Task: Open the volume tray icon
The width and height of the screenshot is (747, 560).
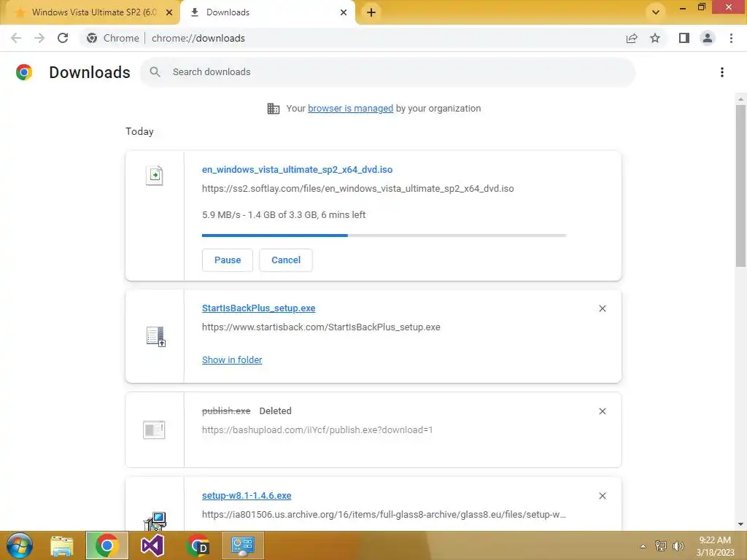Action: pyautogui.click(x=678, y=546)
